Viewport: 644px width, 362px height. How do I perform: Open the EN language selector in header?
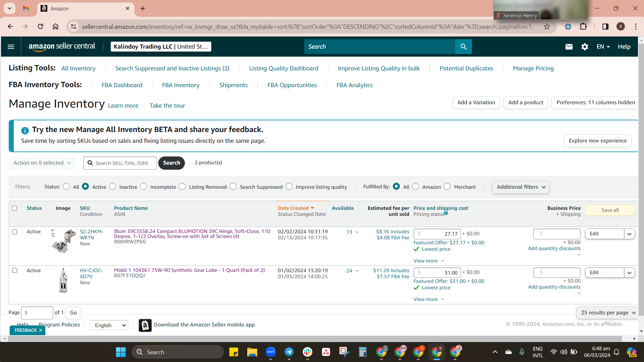[x=603, y=47]
